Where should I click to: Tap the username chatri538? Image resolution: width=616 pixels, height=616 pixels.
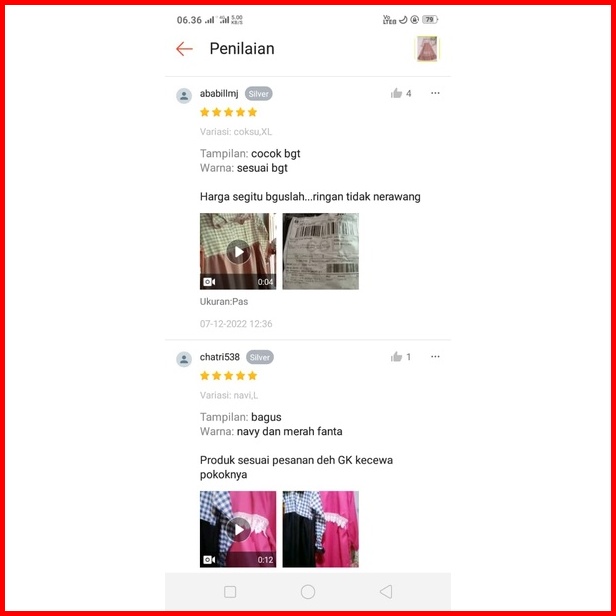point(220,357)
